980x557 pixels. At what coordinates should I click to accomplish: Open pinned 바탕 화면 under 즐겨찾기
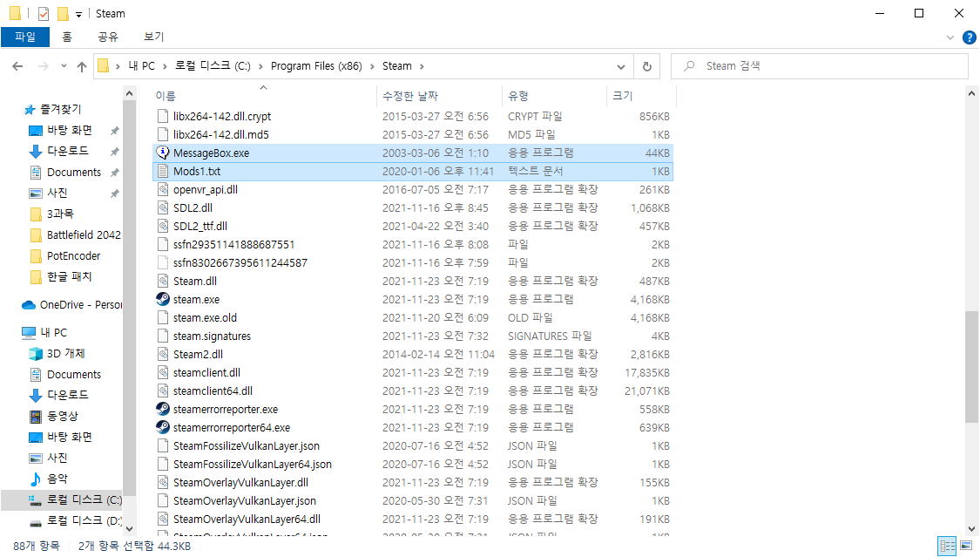click(x=70, y=130)
